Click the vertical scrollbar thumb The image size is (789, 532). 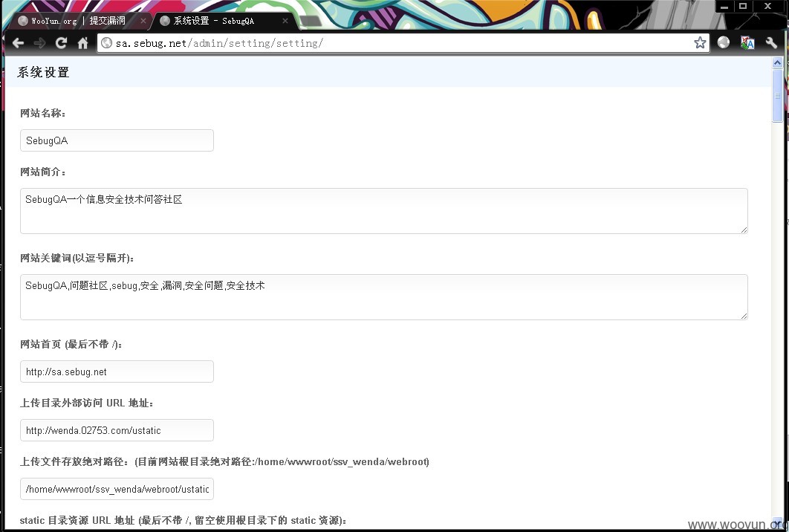777,96
